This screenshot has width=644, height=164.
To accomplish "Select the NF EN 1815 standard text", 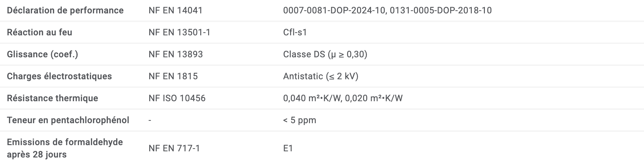I will 173,76.
